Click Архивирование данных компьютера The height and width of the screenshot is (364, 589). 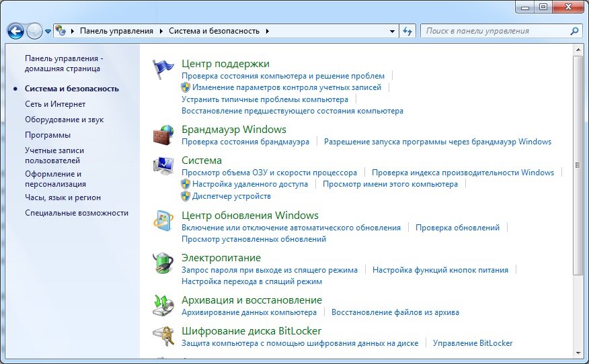pos(249,312)
